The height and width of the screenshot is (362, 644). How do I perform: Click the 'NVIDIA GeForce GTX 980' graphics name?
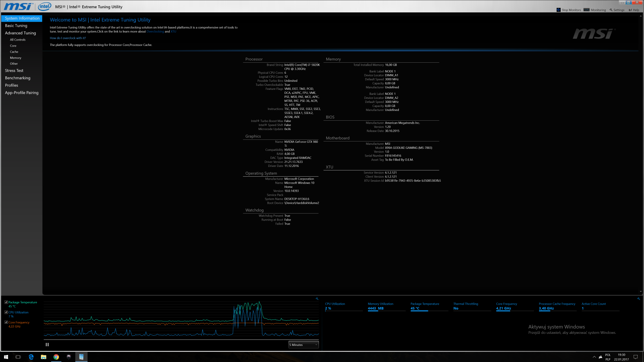click(x=301, y=142)
